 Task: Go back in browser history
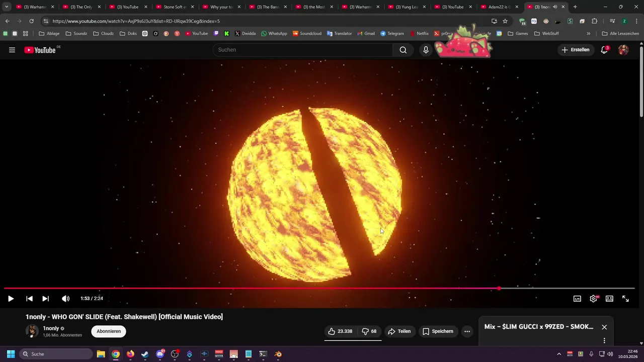pyautogui.click(x=7, y=21)
